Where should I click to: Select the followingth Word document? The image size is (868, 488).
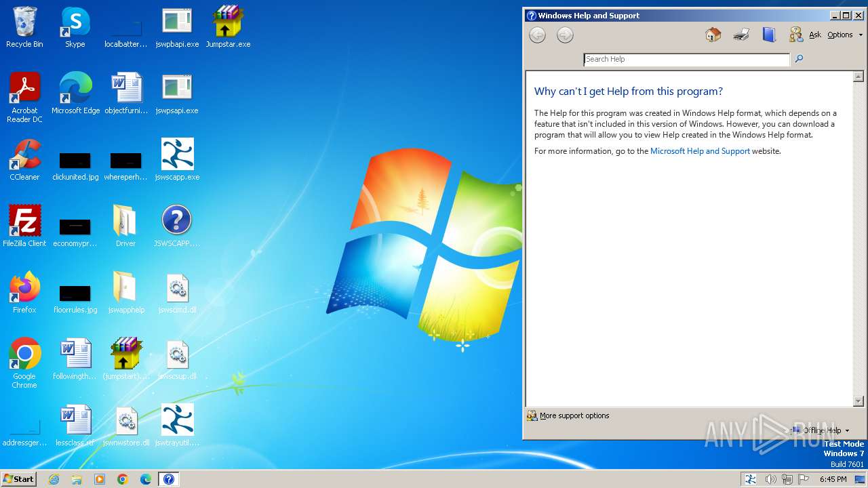click(75, 359)
